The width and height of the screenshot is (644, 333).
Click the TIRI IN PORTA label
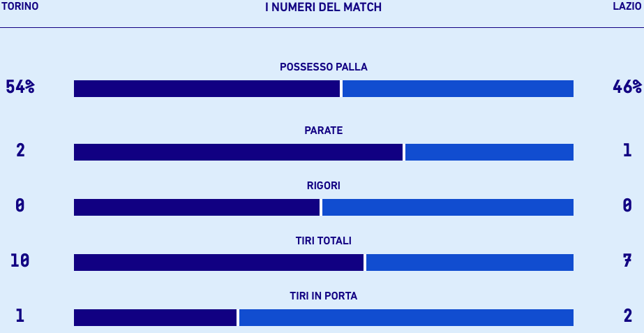pos(323,296)
